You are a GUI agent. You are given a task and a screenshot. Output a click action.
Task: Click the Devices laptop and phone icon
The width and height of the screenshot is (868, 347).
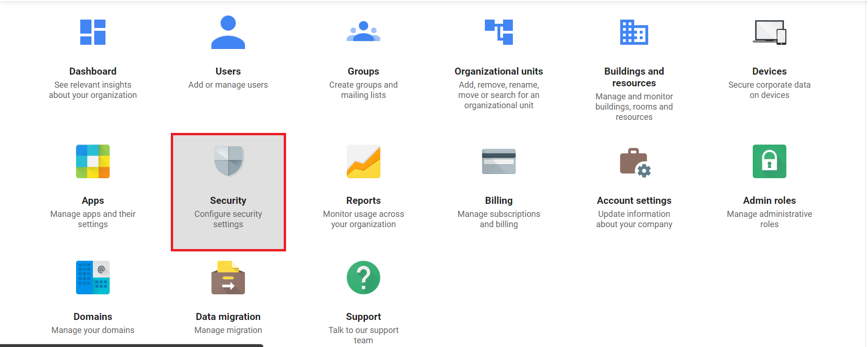tap(770, 32)
